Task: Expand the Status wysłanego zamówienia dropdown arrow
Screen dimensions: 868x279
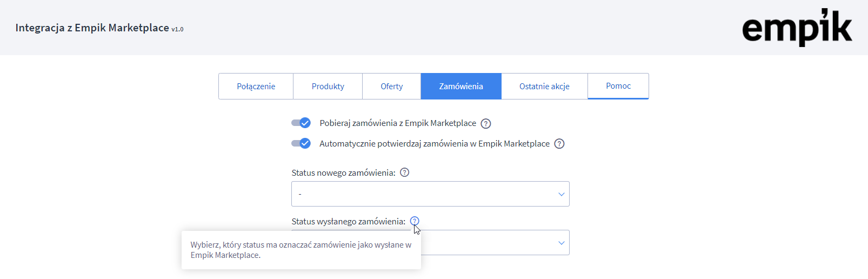Action: (561, 243)
